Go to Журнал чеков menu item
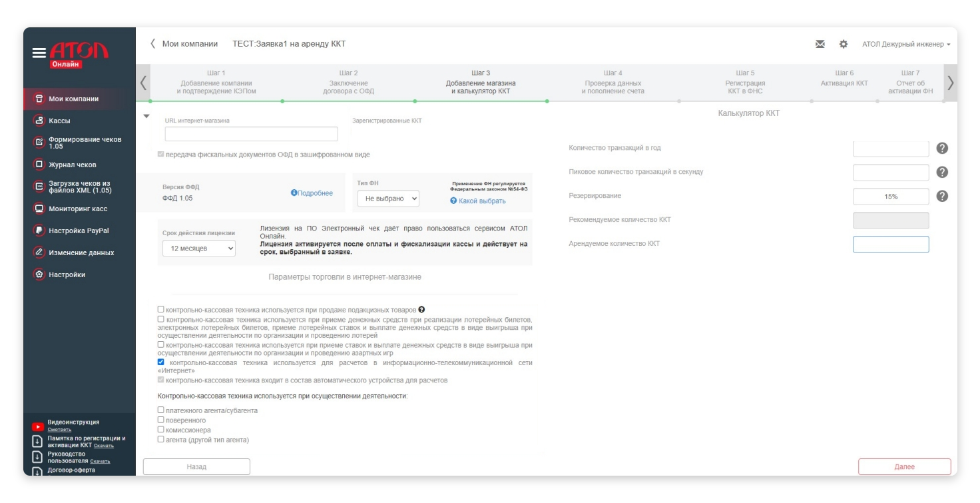This screenshot has width=980, height=503. [x=72, y=165]
